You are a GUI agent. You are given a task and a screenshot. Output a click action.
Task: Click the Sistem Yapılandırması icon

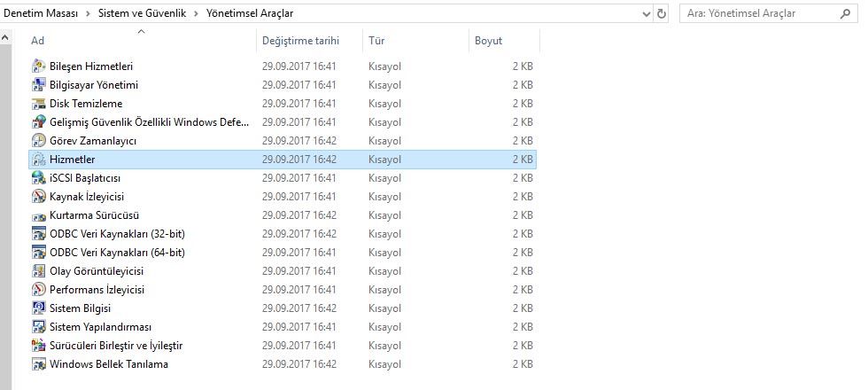pyautogui.click(x=39, y=327)
